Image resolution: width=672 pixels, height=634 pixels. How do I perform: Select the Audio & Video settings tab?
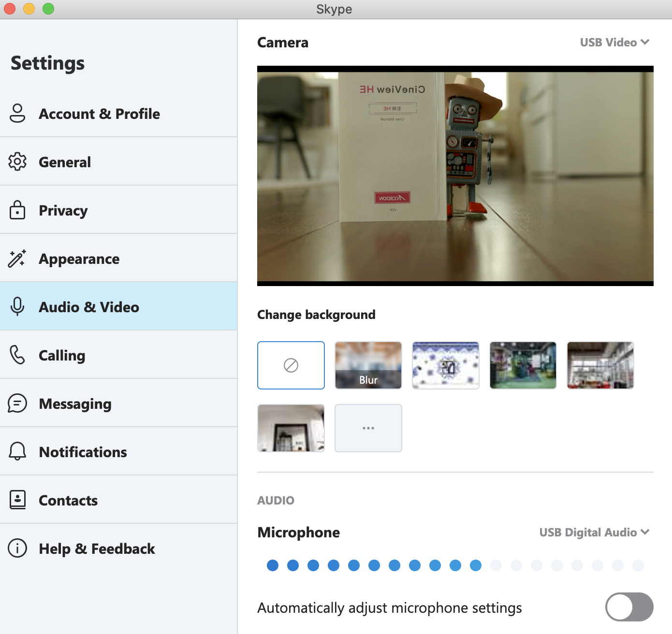click(x=89, y=307)
